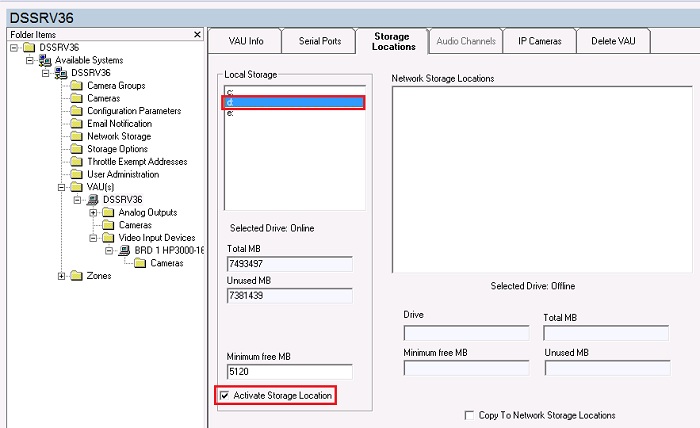Switch to the Serial Ports tab
700x428 pixels.
[x=320, y=41]
